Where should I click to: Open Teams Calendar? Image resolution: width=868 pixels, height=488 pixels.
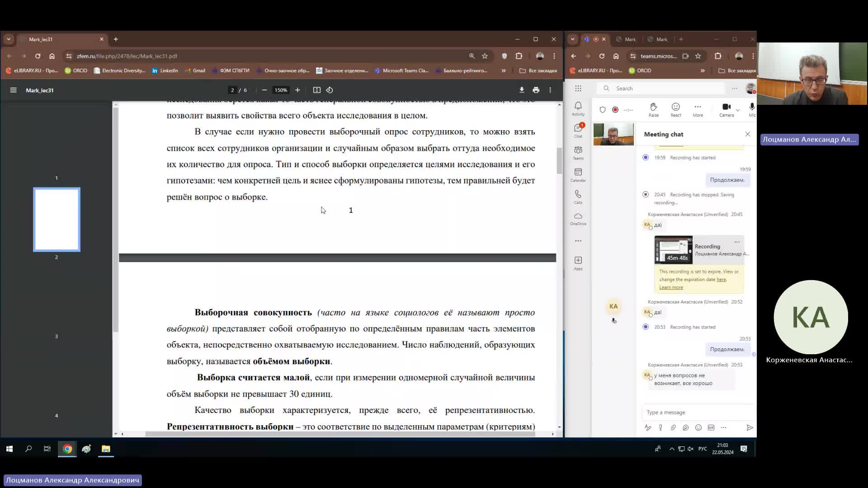(578, 175)
